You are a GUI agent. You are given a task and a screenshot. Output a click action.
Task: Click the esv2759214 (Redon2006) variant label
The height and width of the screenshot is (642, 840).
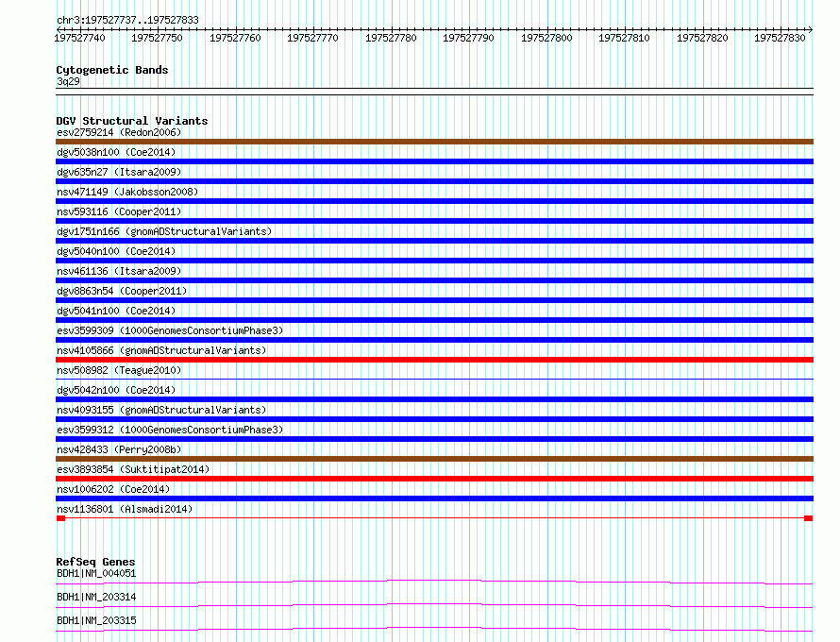(x=119, y=132)
